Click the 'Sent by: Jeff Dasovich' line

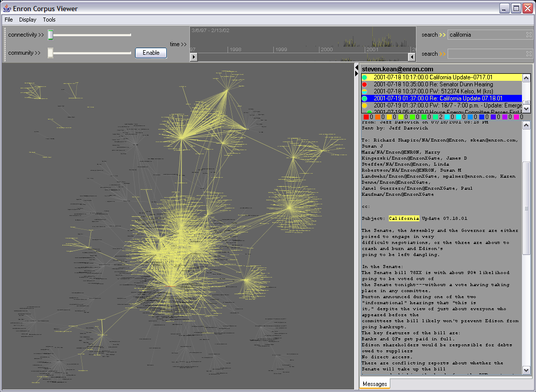395,128
